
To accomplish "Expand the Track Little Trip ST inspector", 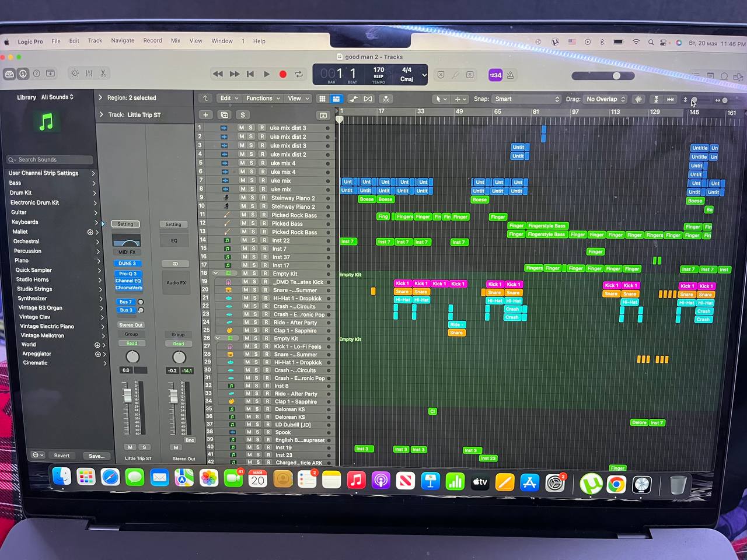I will [x=101, y=114].
